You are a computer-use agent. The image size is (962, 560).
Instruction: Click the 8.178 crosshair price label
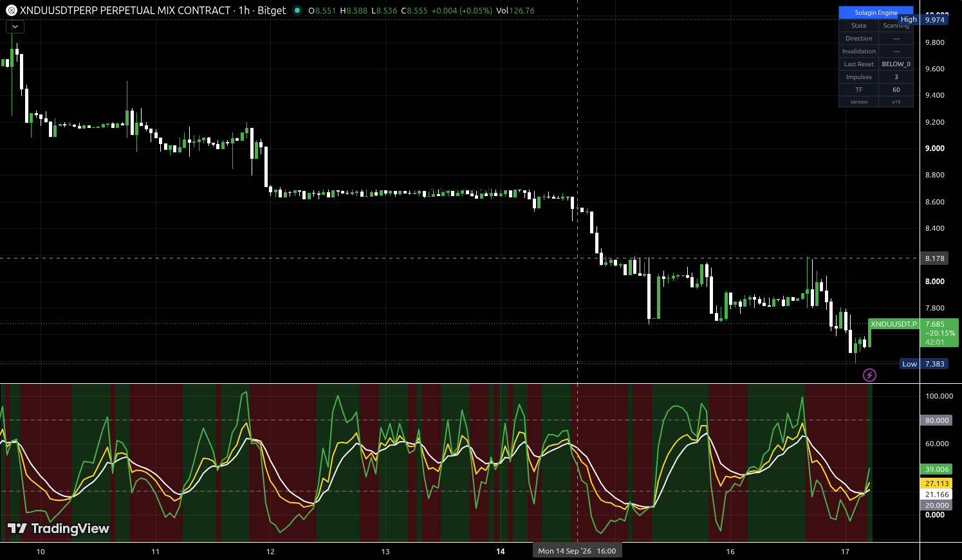[935, 258]
